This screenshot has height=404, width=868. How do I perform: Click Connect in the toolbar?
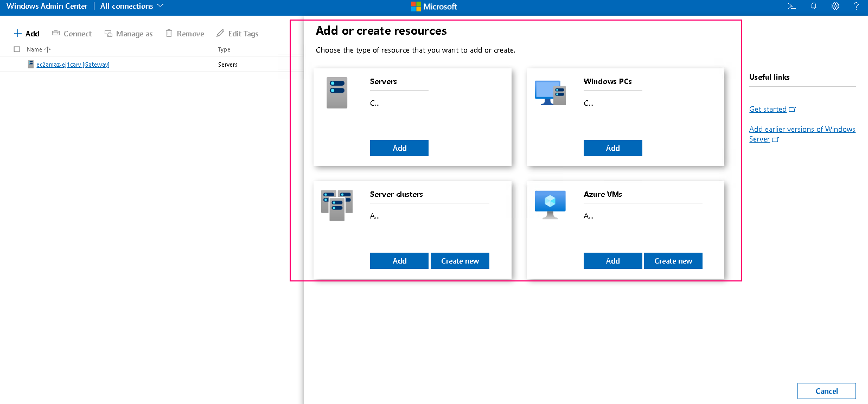[x=72, y=34]
